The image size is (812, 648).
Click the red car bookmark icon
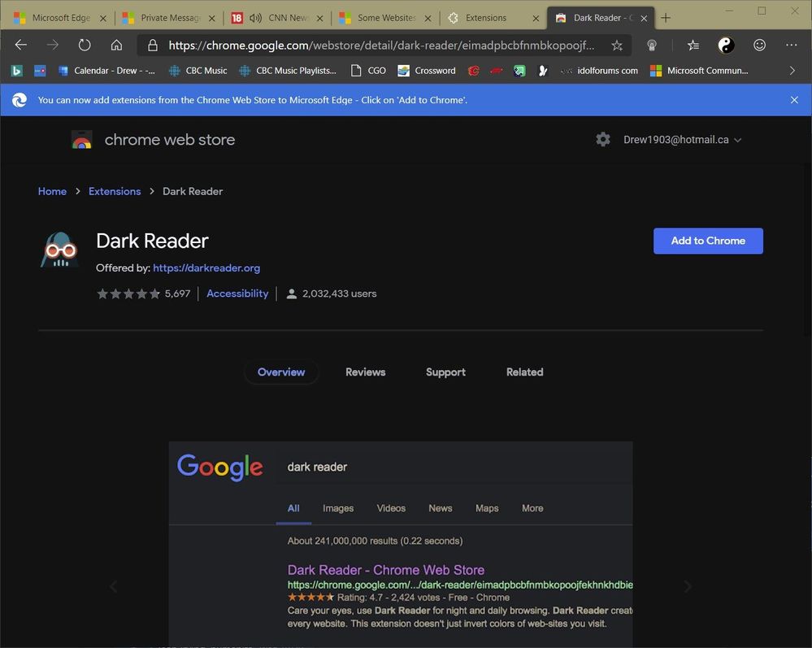496,71
